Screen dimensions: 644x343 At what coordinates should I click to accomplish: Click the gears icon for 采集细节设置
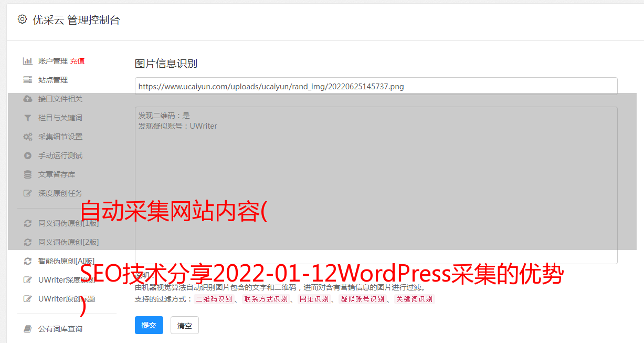28,137
